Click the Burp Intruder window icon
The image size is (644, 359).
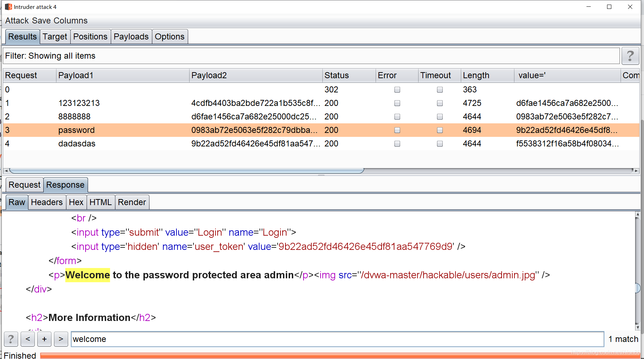8,7
